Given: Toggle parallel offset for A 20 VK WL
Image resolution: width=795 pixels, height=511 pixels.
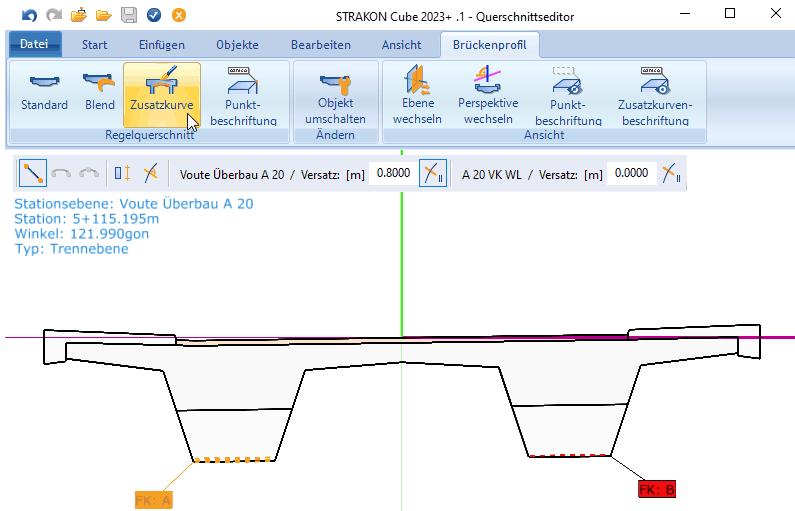Looking at the screenshot, I should pyautogui.click(x=672, y=173).
